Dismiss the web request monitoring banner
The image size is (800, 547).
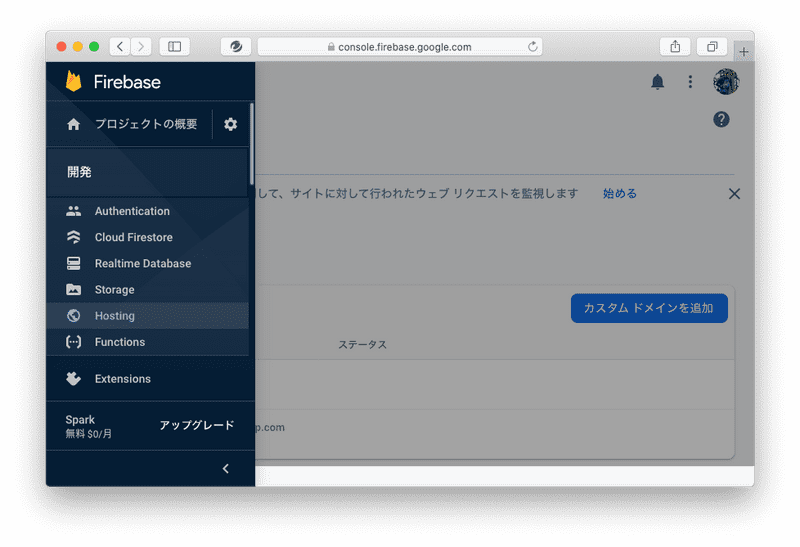click(x=734, y=194)
